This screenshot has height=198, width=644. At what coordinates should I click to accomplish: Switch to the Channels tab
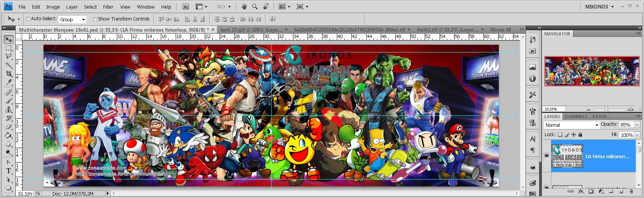point(576,116)
